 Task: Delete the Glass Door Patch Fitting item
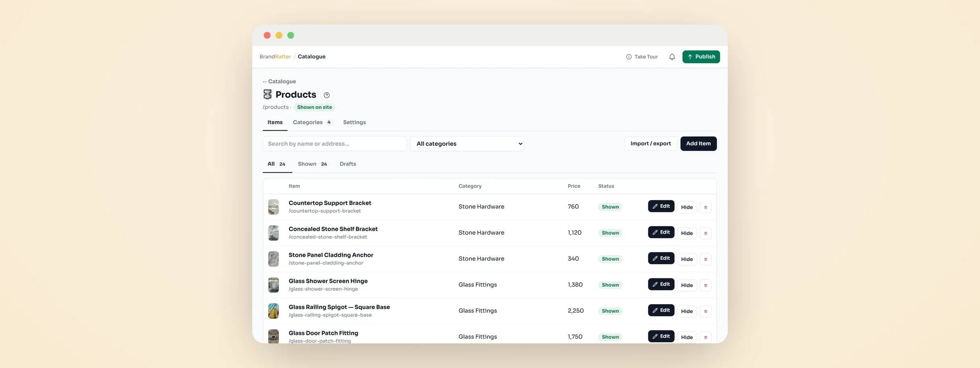coord(706,337)
